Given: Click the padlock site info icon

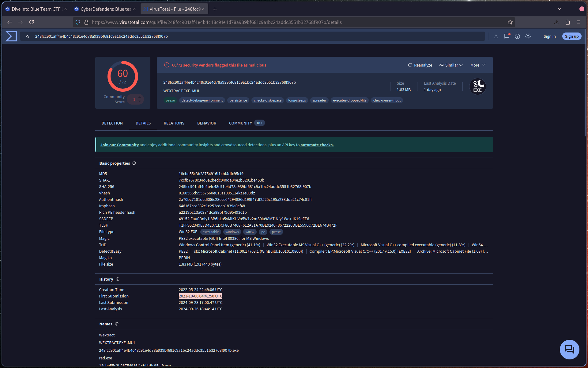Looking at the screenshot, I should click(86, 22).
